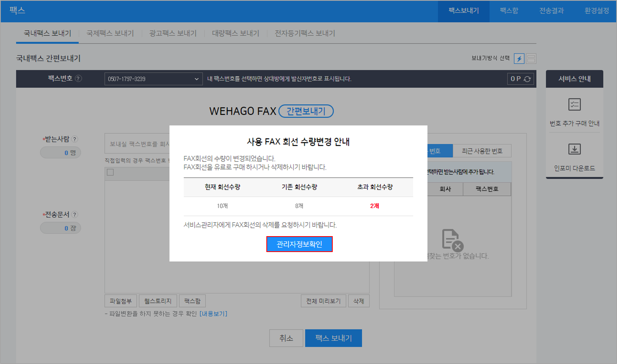617x364 pixels.
Task: Open the 내용보기 link
Action: tap(213, 314)
